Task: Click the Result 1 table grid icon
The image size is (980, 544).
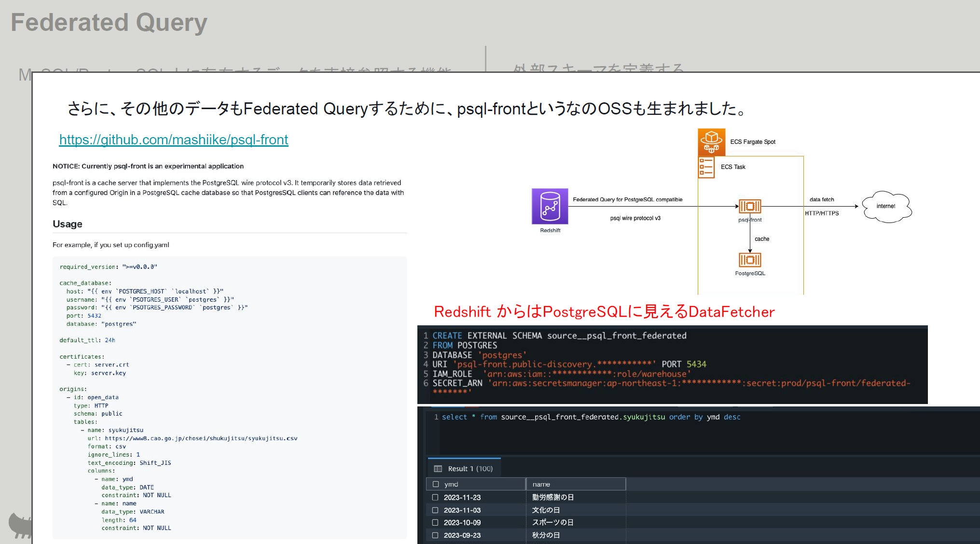Action: (x=438, y=469)
